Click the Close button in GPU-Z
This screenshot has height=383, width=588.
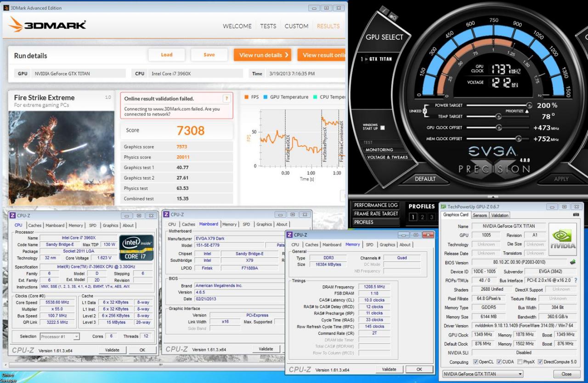click(x=566, y=374)
